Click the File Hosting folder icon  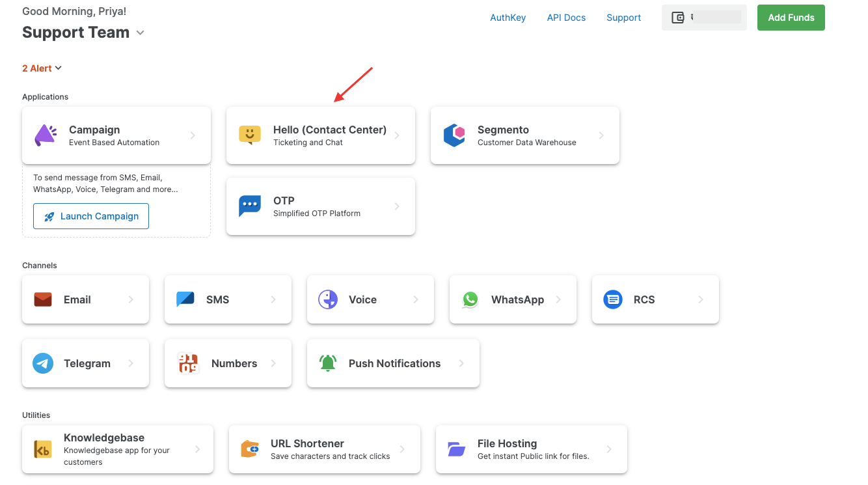(x=457, y=449)
